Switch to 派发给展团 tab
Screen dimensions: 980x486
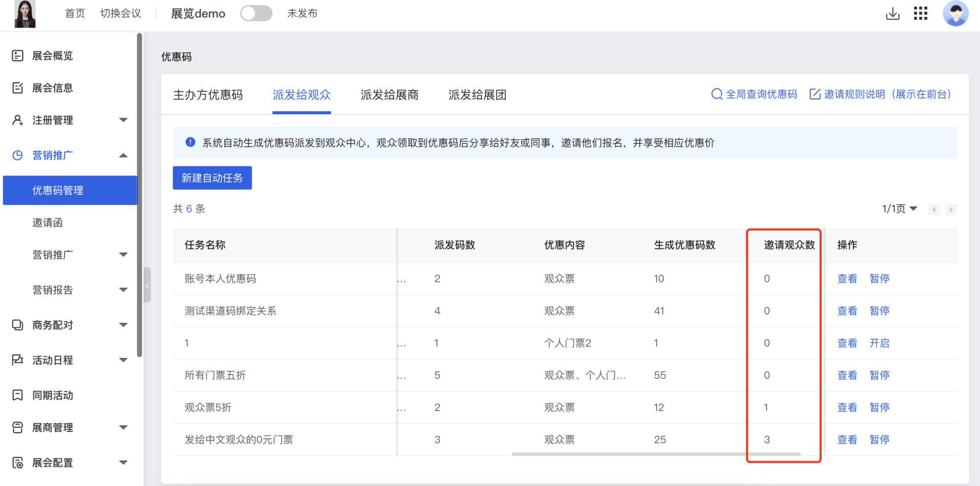477,95
